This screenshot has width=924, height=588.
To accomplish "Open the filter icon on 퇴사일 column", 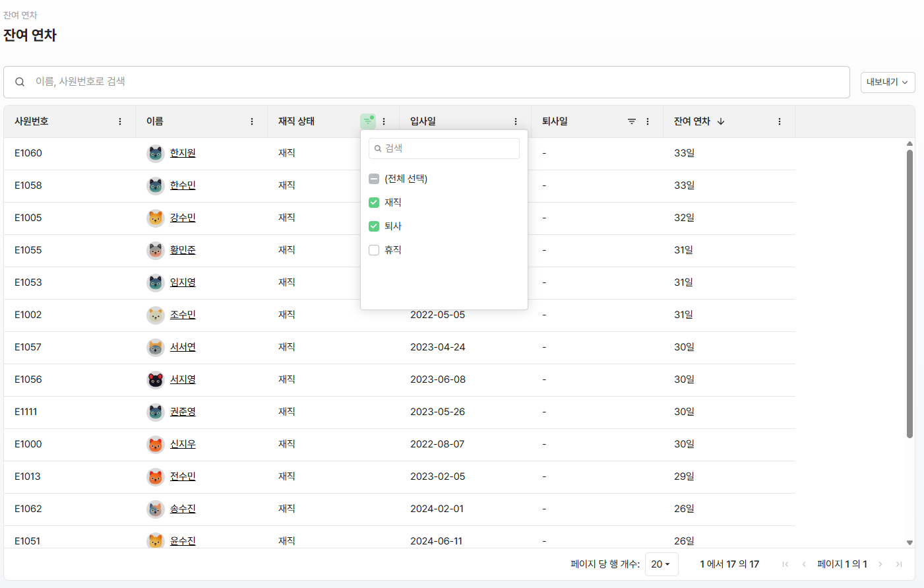I will point(631,121).
